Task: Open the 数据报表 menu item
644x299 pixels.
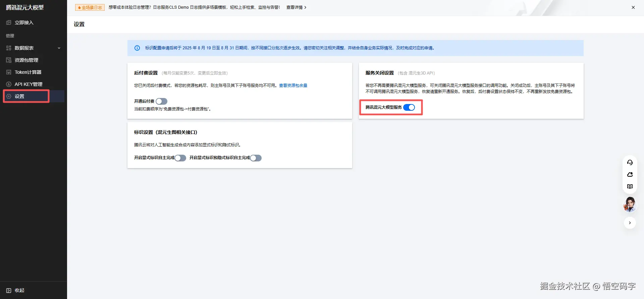Action: [32, 48]
